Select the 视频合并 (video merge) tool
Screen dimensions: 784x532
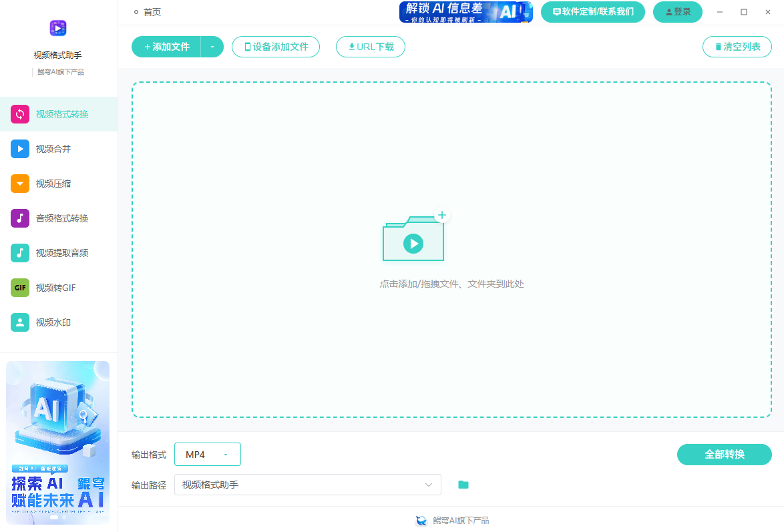click(x=58, y=148)
